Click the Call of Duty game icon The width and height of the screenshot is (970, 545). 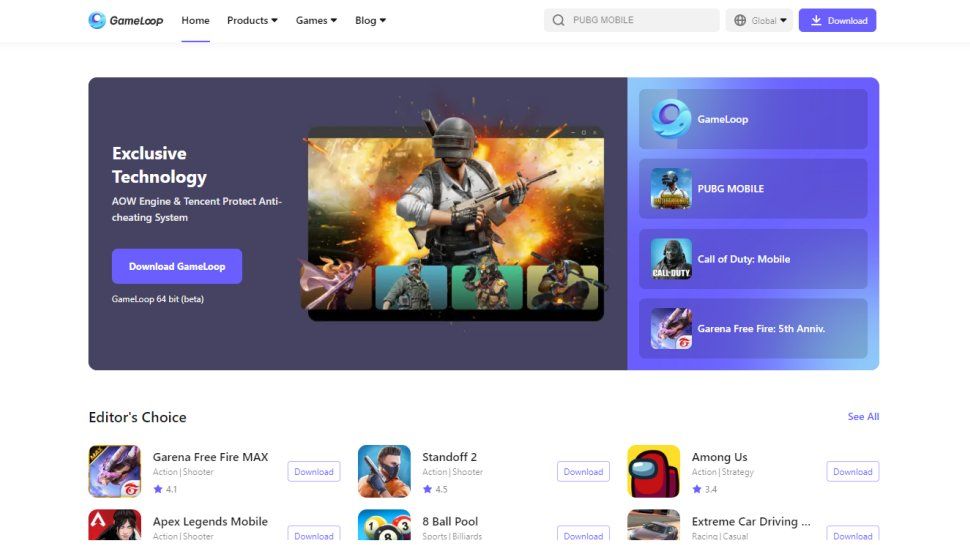pyautogui.click(x=671, y=259)
